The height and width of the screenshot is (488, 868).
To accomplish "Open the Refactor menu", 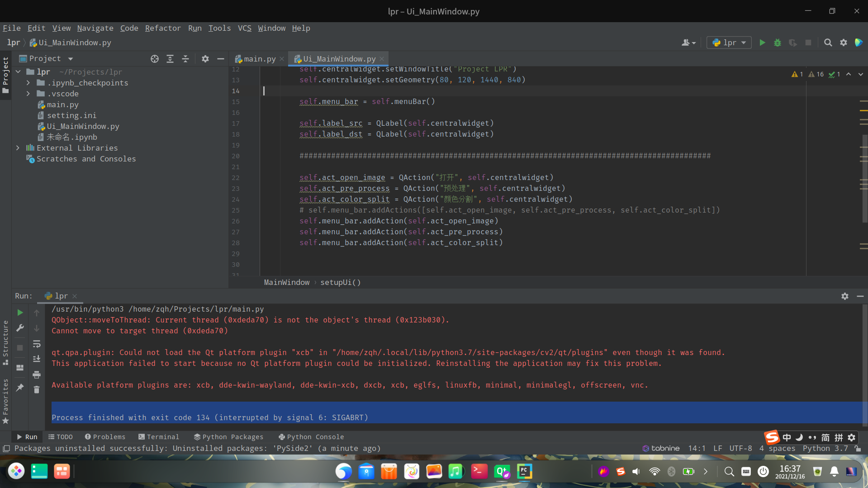I will pyautogui.click(x=163, y=28).
